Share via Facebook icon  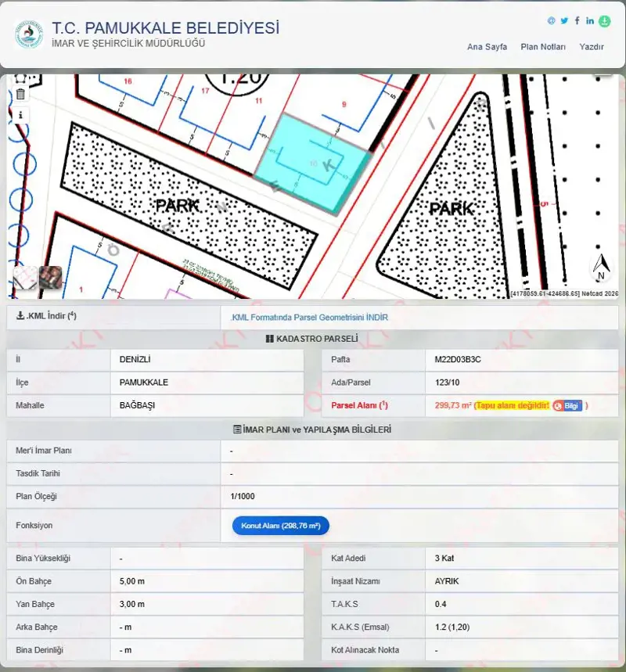[x=577, y=20]
